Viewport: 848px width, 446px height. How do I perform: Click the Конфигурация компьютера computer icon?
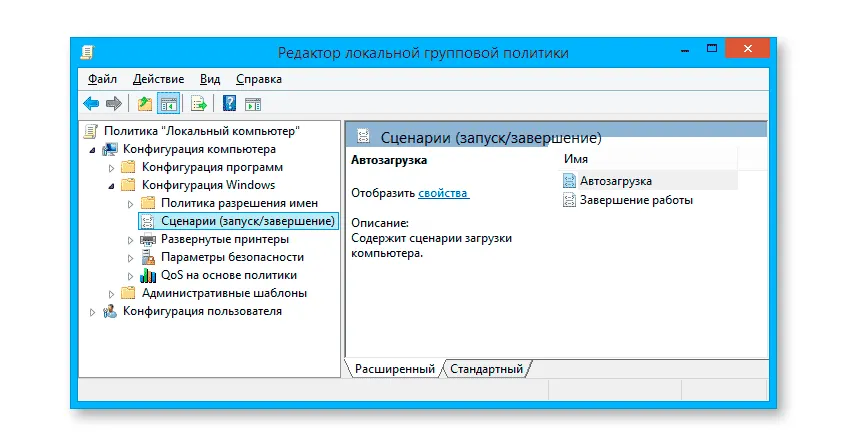(x=110, y=149)
